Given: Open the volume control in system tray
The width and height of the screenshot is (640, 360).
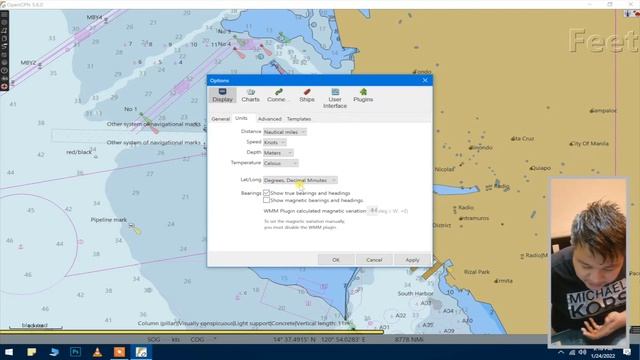Looking at the screenshot, I should (582, 352).
